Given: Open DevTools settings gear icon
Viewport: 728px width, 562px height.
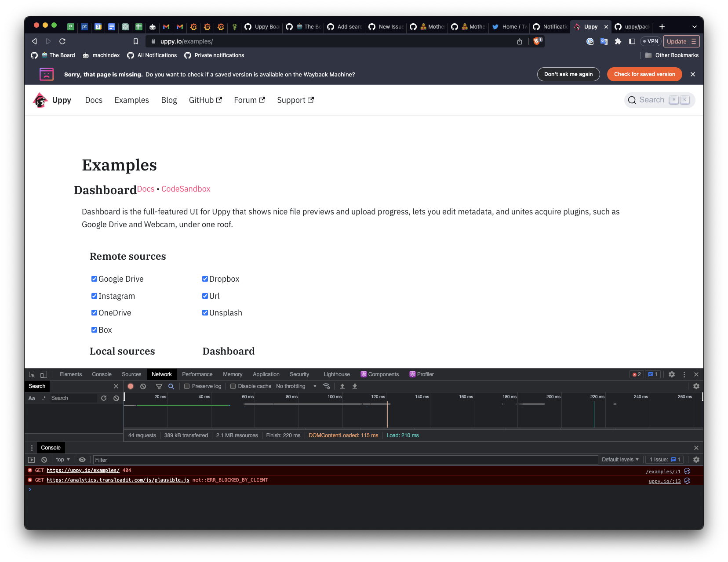Looking at the screenshot, I should pyautogui.click(x=672, y=374).
